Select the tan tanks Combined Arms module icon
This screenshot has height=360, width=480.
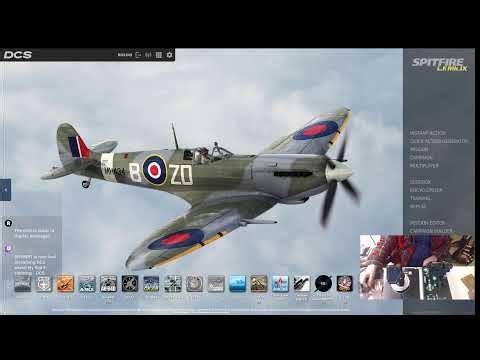pos(259,284)
